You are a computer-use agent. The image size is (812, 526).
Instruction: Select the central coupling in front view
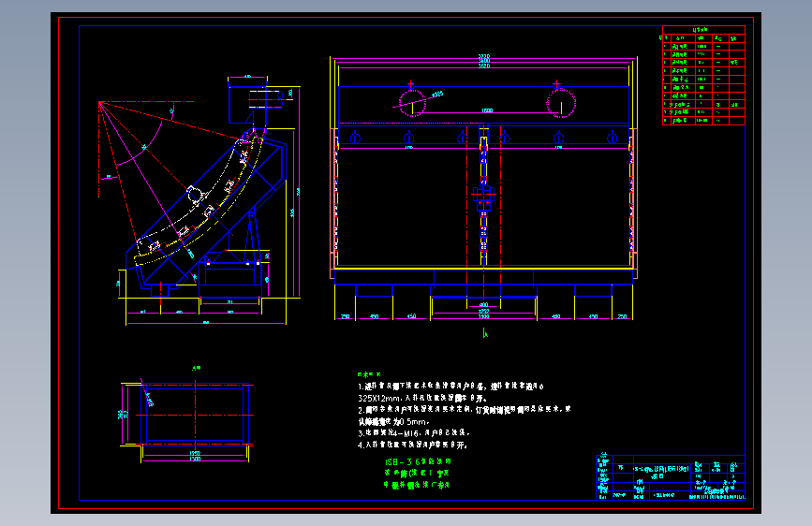coord(483,196)
